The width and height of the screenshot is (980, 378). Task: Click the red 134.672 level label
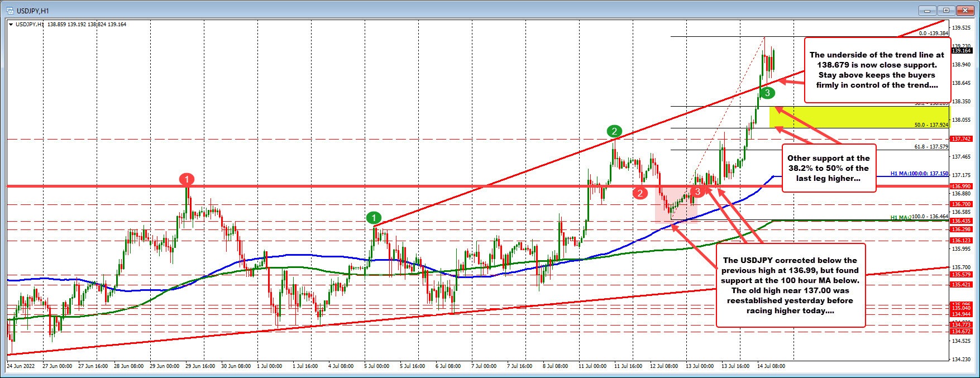[962, 332]
